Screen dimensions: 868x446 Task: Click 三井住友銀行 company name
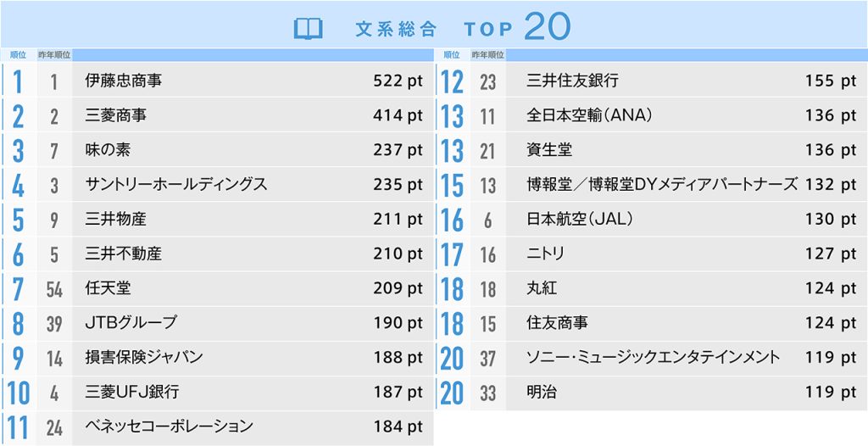click(572, 81)
